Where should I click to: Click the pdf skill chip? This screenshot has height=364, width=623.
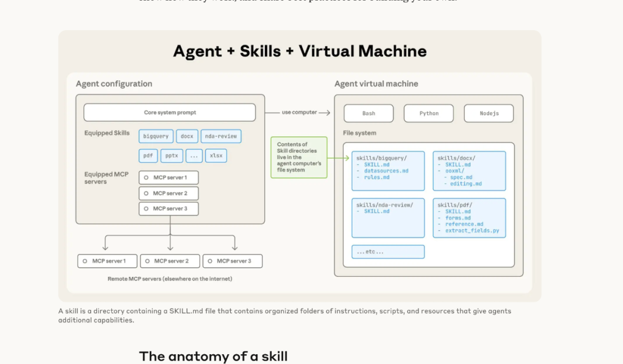pyautogui.click(x=148, y=155)
